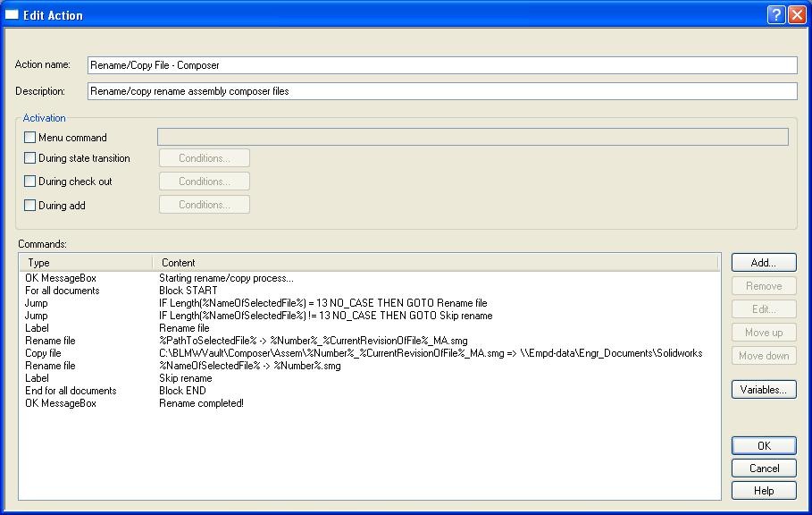Screen dimensions: 812x515
Task: Open Help for this dialog
Action: click(x=764, y=491)
